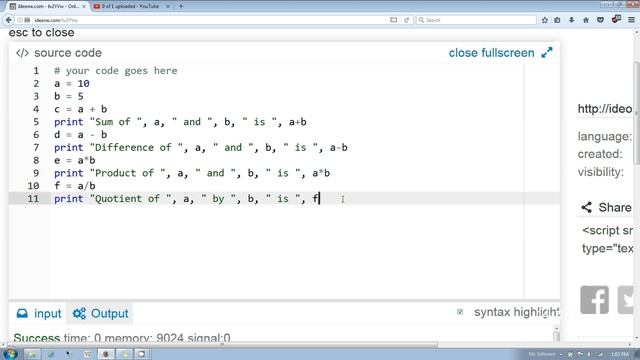Place cursor on line 2 'a = 10'
Image resolution: width=640 pixels, height=360 pixels.
tap(72, 84)
